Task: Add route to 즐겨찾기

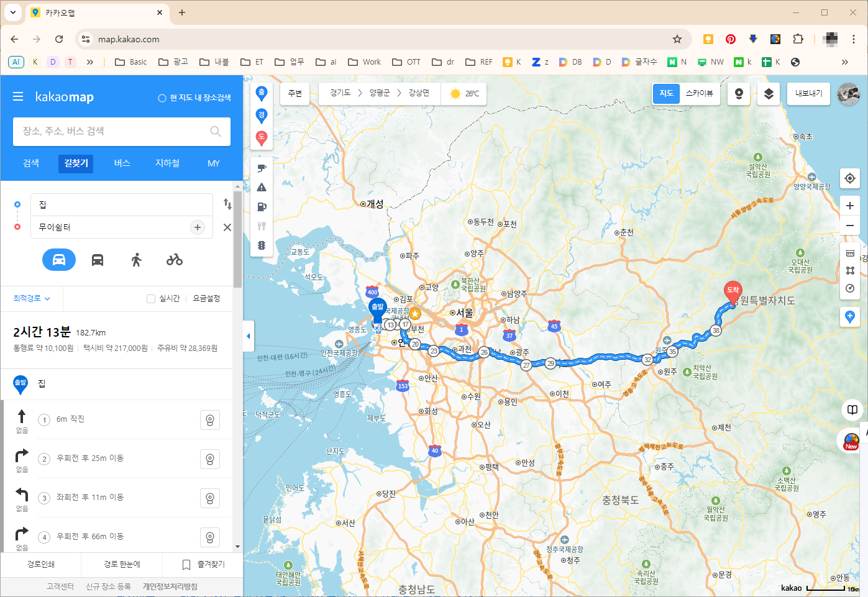Action: click(203, 565)
